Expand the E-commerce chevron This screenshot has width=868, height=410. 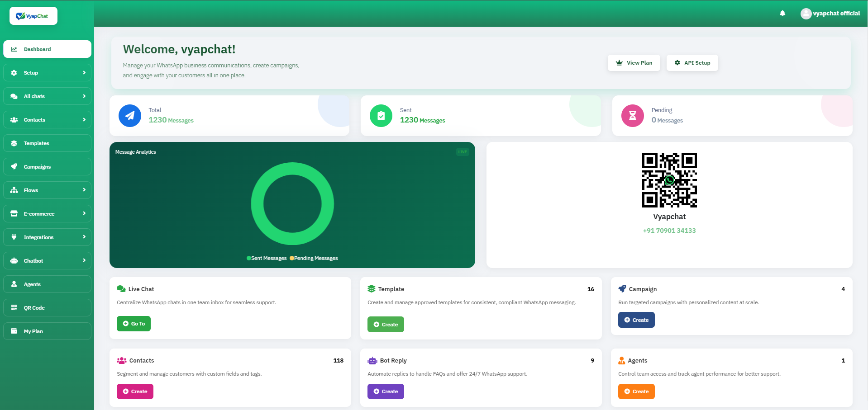coord(84,213)
